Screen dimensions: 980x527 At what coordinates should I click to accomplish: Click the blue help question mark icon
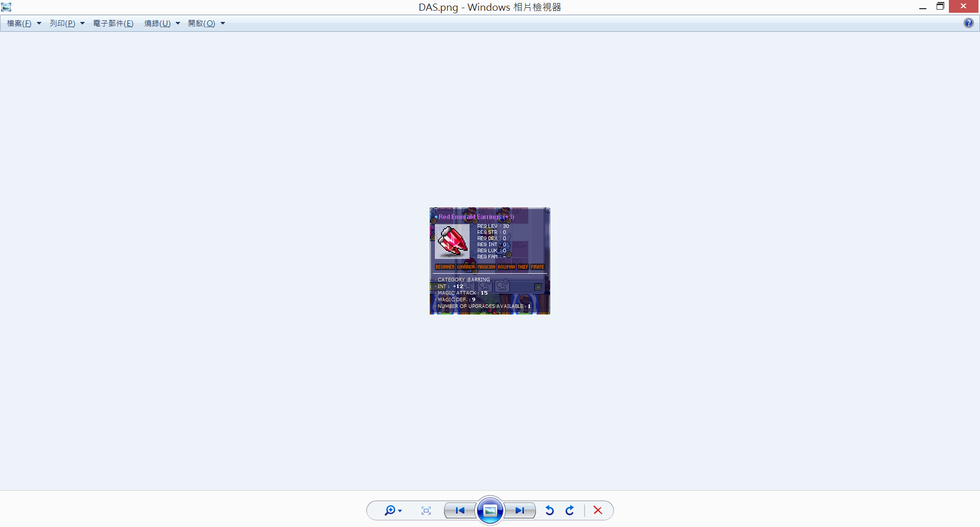[968, 23]
